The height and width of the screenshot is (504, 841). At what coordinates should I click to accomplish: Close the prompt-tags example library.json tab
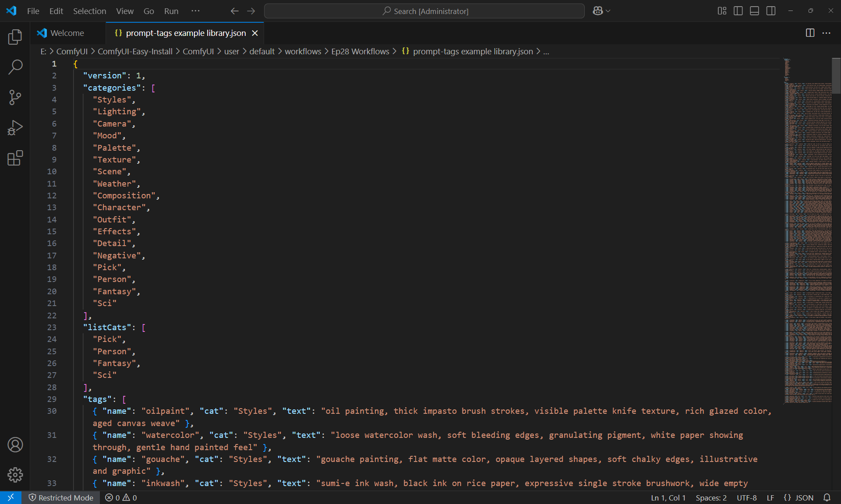coord(255,33)
